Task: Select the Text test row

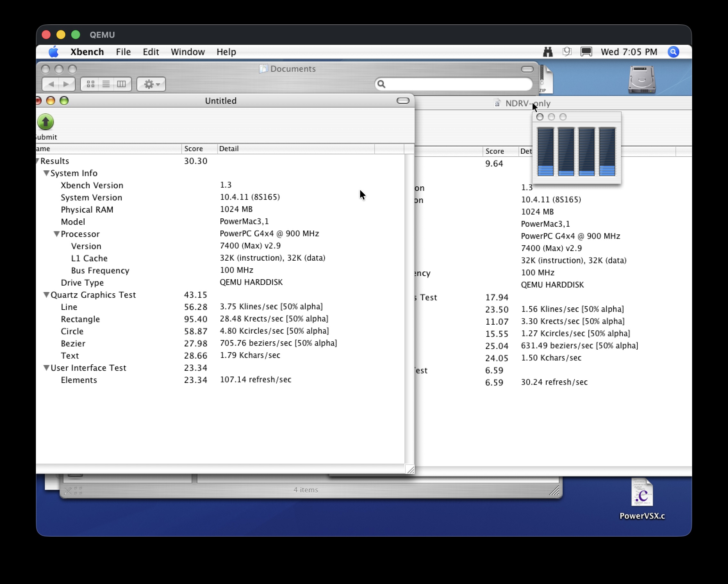Action: point(220,356)
